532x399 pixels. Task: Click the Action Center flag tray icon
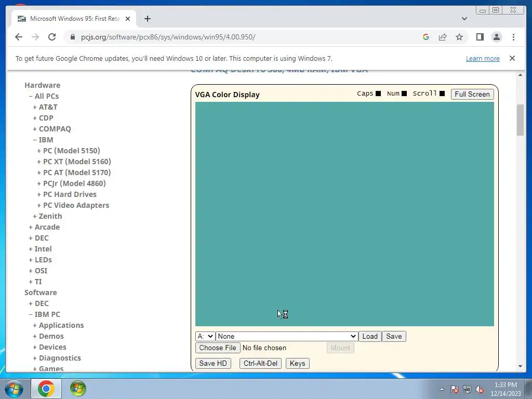tap(455, 390)
